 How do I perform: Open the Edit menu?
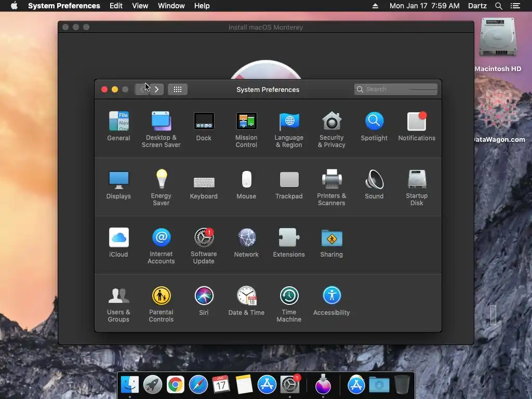click(116, 6)
